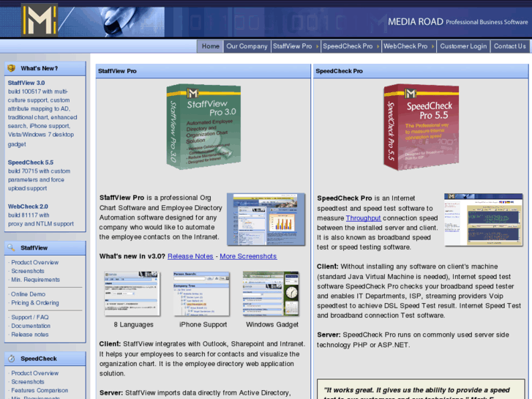532x399 pixels.
Task: Click the iPhone Support caption
Action: 203,324
